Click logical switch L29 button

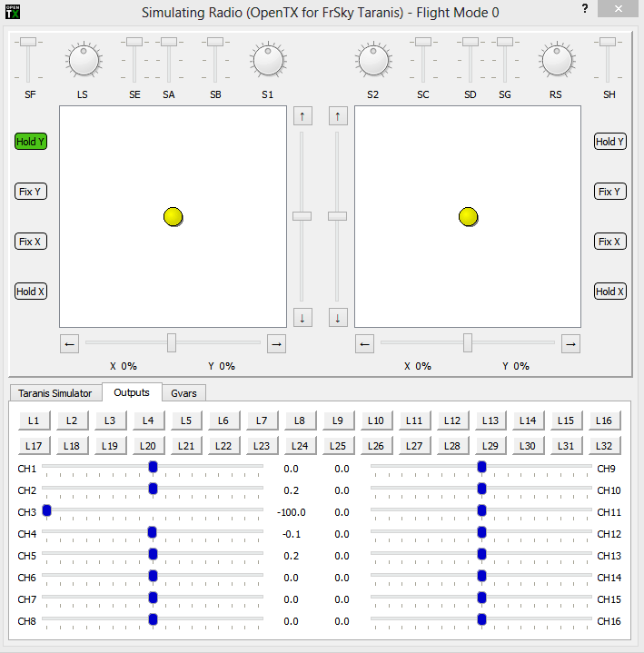click(x=490, y=446)
